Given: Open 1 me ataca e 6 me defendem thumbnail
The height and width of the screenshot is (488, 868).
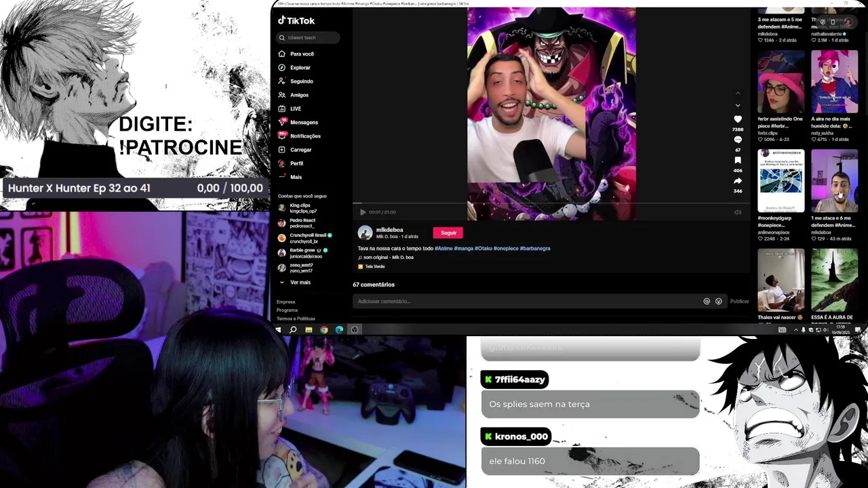Looking at the screenshot, I should pos(835,180).
